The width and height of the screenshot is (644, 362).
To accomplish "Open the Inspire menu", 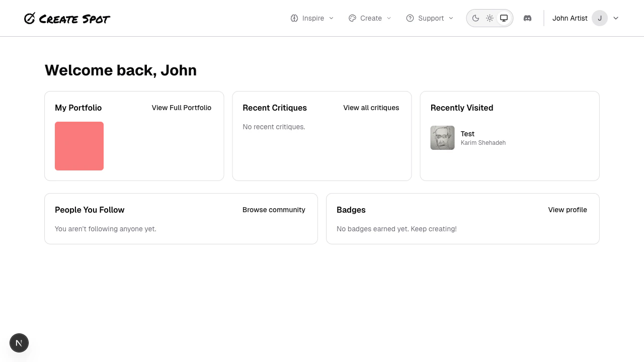I will pos(312,18).
